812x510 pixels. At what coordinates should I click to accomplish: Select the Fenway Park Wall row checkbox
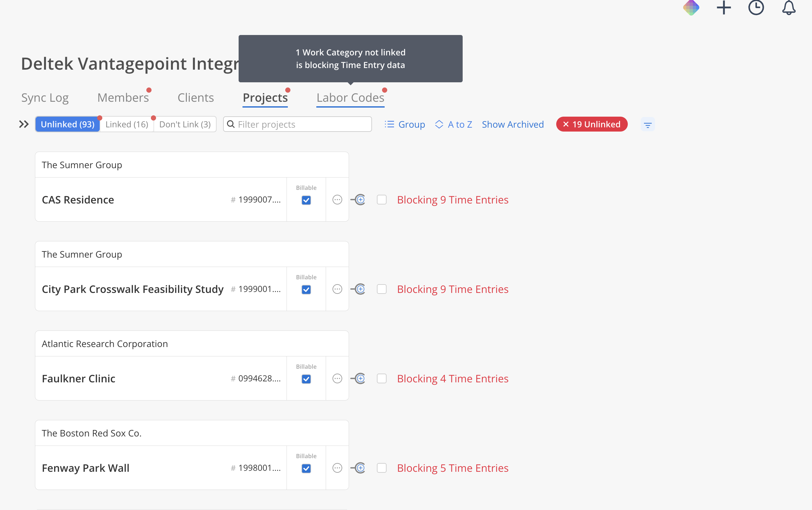click(x=382, y=468)
